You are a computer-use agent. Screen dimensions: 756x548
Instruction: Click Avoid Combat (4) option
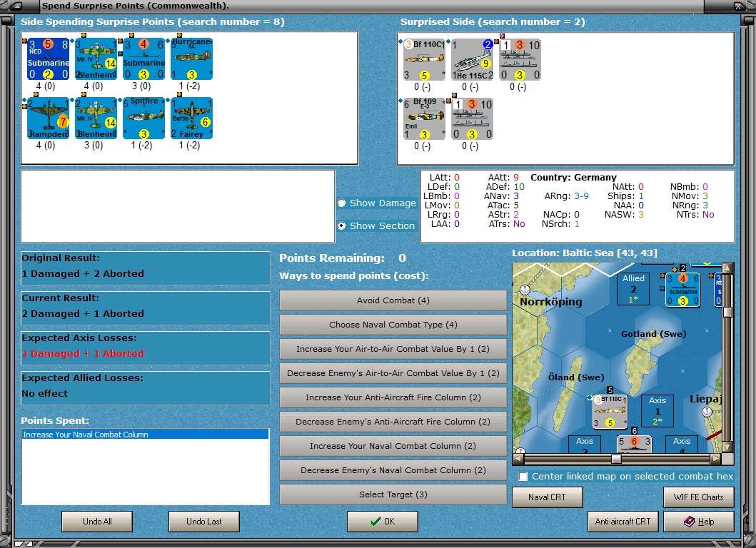coord(393,300)
